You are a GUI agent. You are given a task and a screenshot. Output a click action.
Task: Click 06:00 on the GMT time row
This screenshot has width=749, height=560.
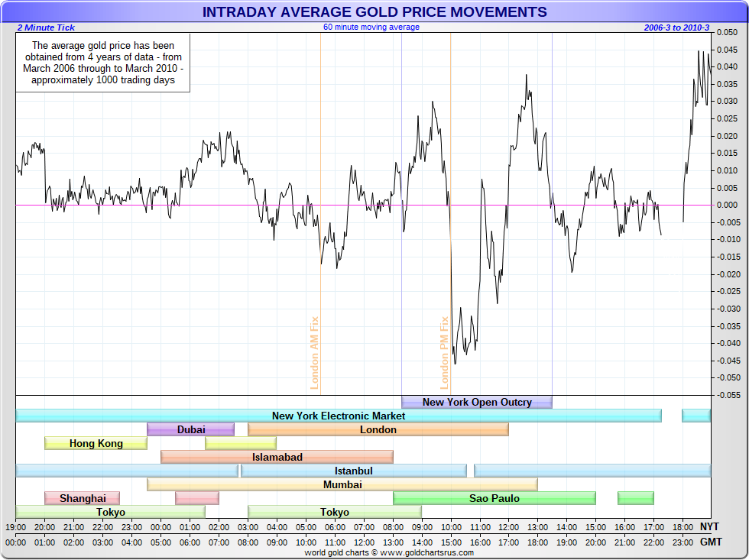click(x=190, y=542)
